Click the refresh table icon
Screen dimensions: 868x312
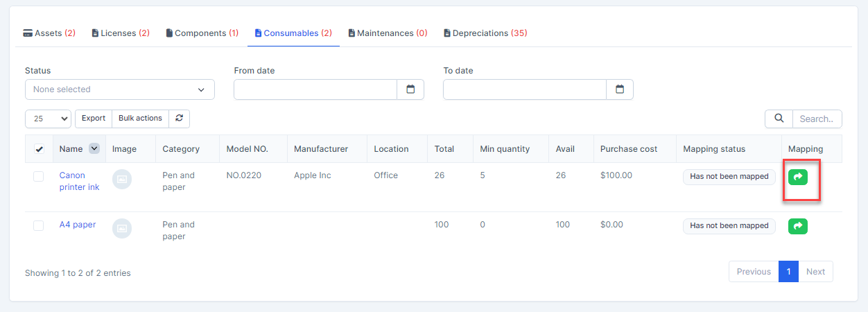click(x=179, y=119)
